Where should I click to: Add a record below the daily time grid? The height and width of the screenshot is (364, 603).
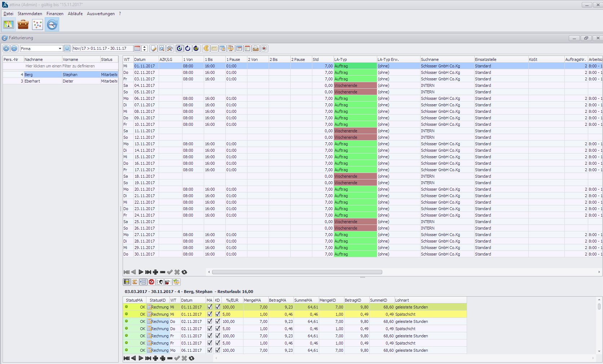pyautogui.click(x=155, y=272)
